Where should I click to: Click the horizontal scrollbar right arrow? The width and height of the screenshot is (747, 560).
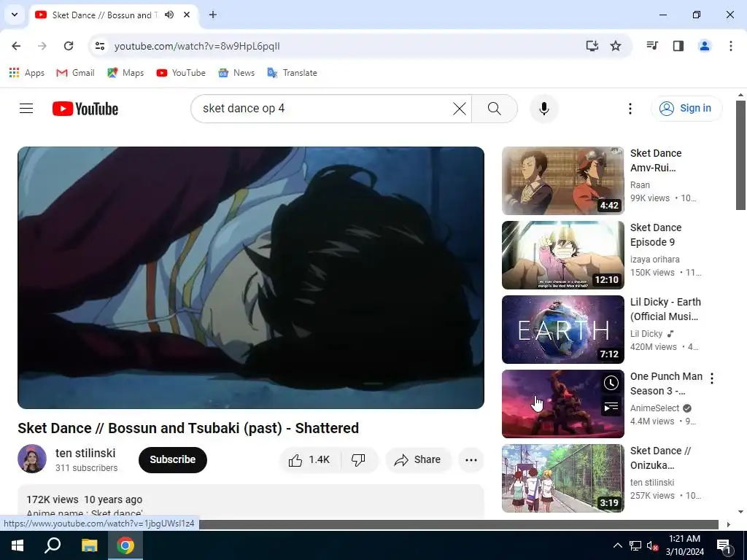(x=728, y=524)
